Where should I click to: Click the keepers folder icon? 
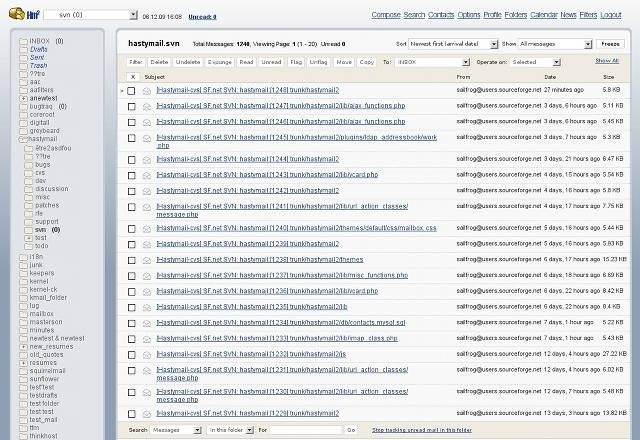tap(23, 273)
